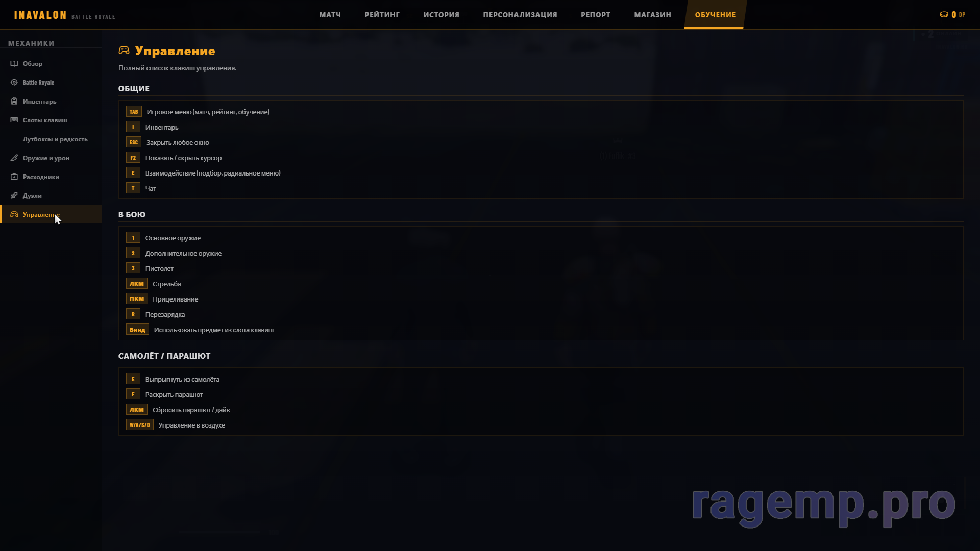Open the История tab
The image size is (980, 551).
(441, 15)
